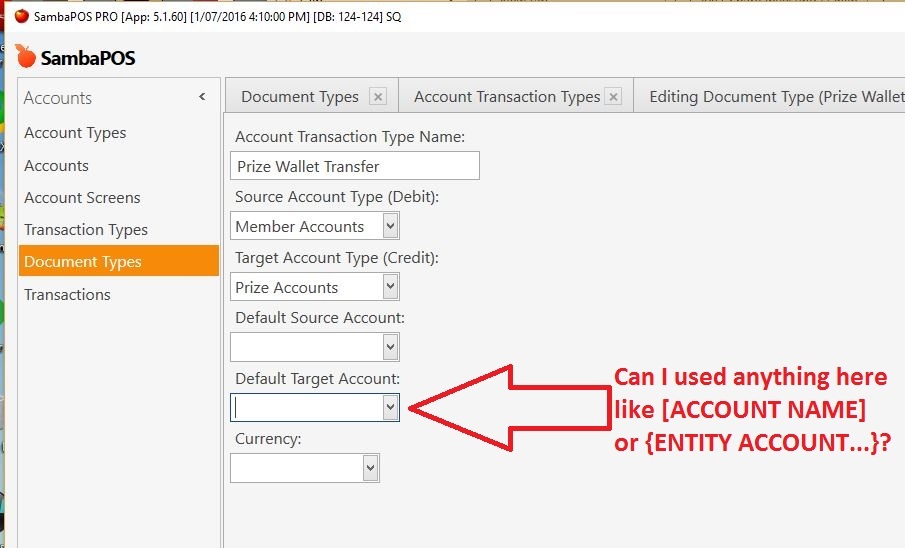Open the Default Source Account dropdown
905x548 pixels.
pyautogui.click(x=390, y=347)
